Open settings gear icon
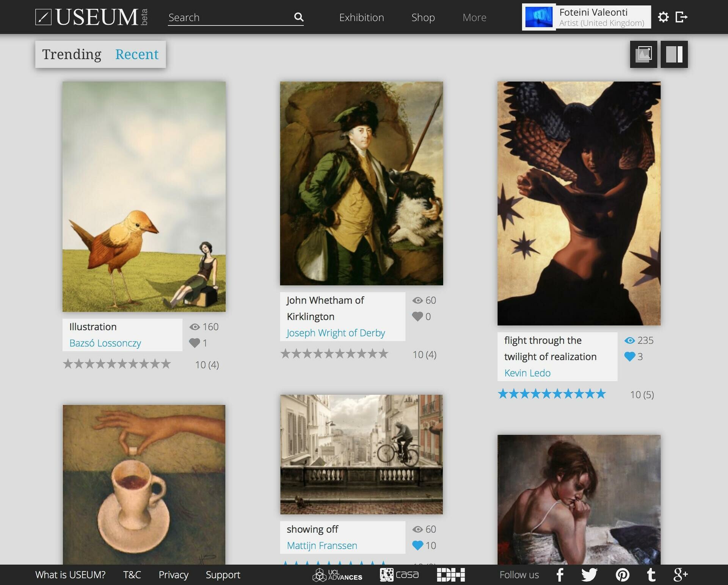The height and width of the screenshot is (585, 728). point(663,17)
